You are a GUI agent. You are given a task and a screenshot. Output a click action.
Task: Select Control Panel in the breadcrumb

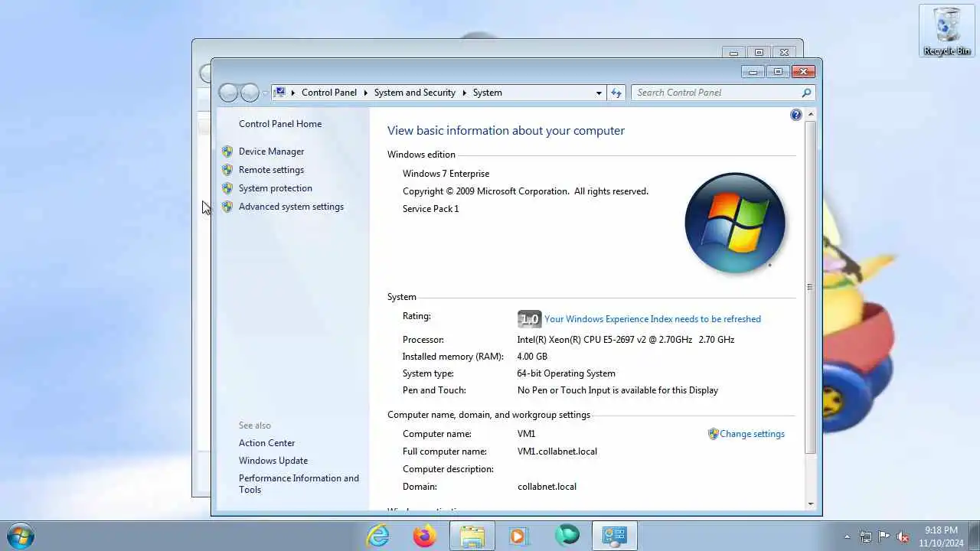point(329,93)
